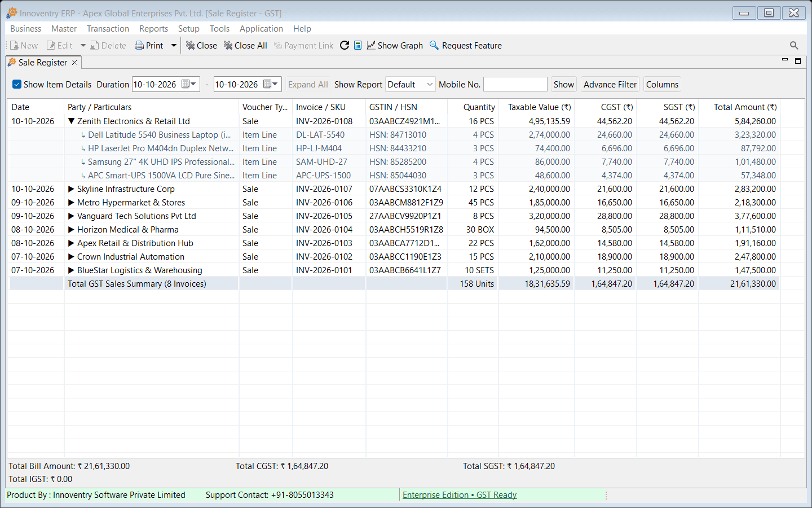Open the Show Report Default dropdown
This screenshot has width=812, height=508.
(410, 85)
